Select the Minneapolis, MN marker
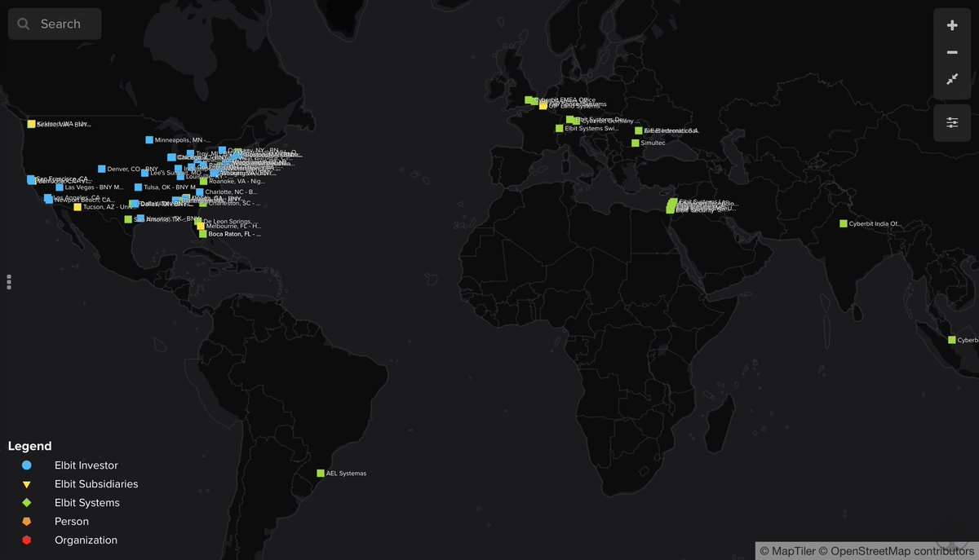979x560 pixels. (x=149, y=140)
